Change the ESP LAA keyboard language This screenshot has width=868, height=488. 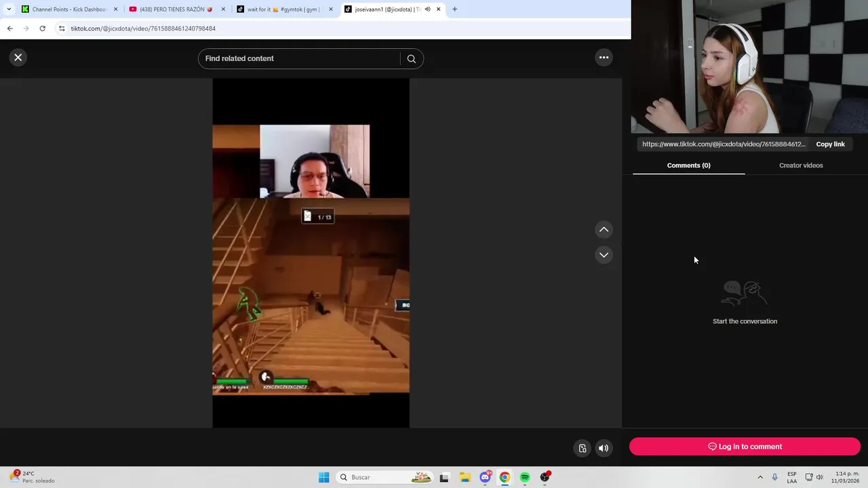click(x=792, y=477)
